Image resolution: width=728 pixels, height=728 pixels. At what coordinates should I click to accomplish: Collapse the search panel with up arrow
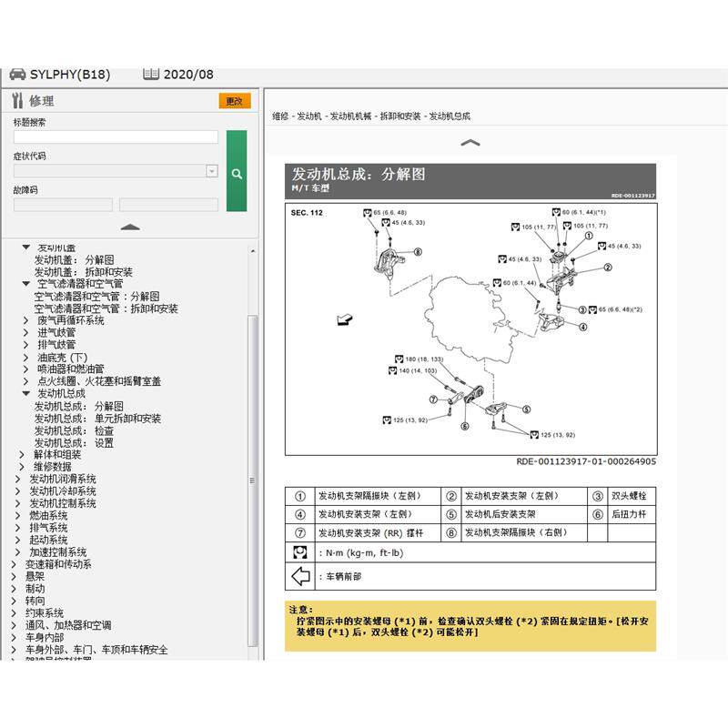(x=130, y=227)
